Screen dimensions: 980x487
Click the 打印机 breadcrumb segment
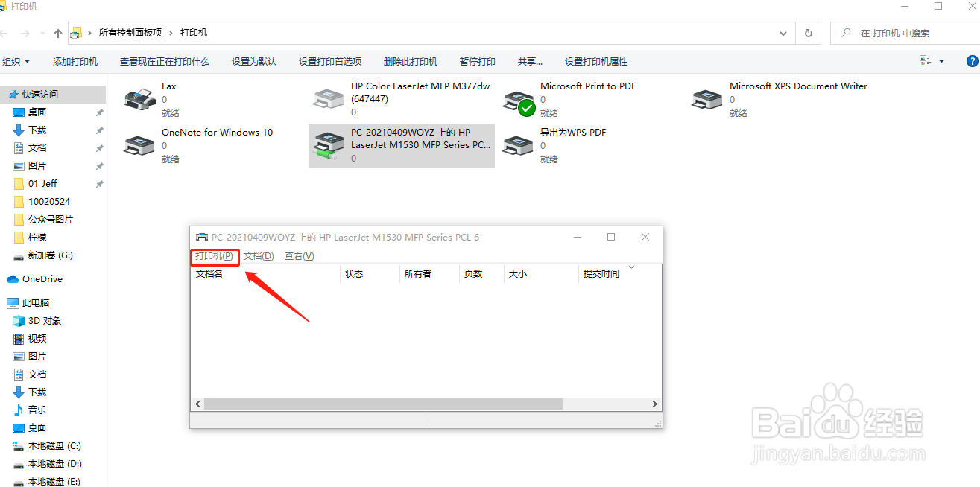[x=194, y=33]
